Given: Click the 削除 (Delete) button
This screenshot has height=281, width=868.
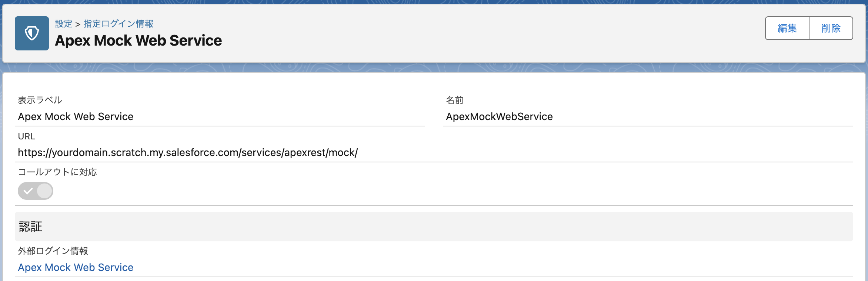Looking at the screenshot, I should (831, 28).
